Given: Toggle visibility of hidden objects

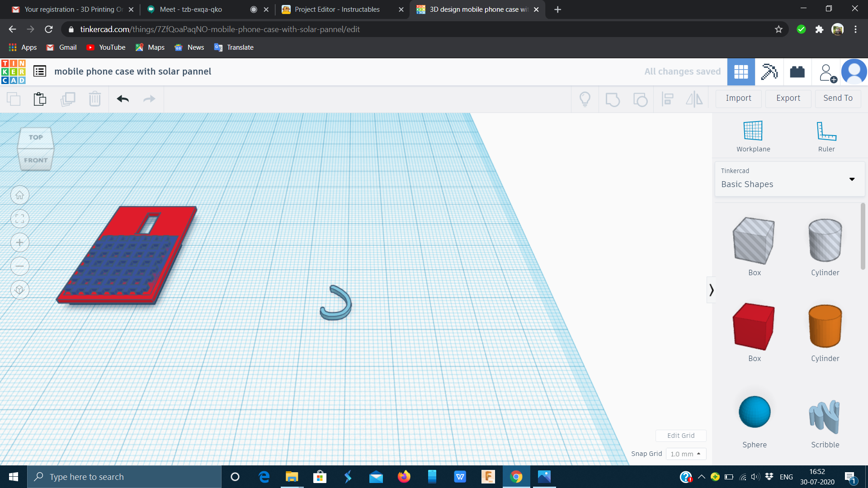Looking at the screenshot, I should [585, 99].
